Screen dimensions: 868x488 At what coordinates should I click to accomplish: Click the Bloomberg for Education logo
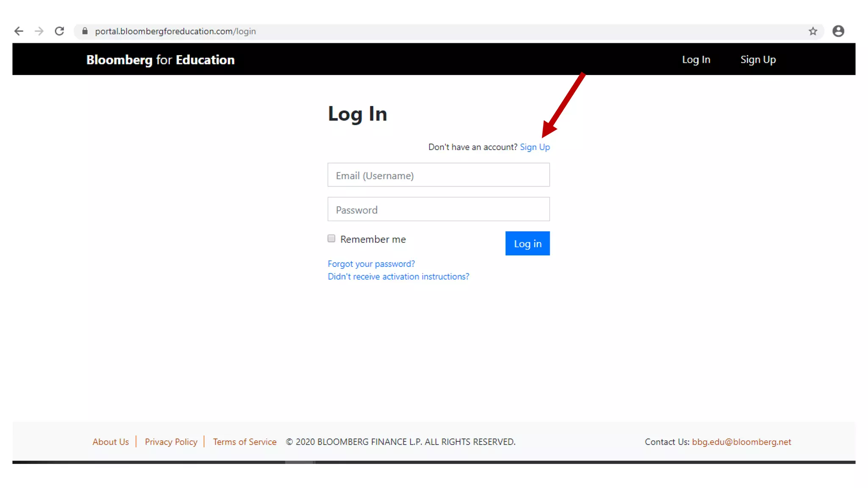tap(160, 60)
